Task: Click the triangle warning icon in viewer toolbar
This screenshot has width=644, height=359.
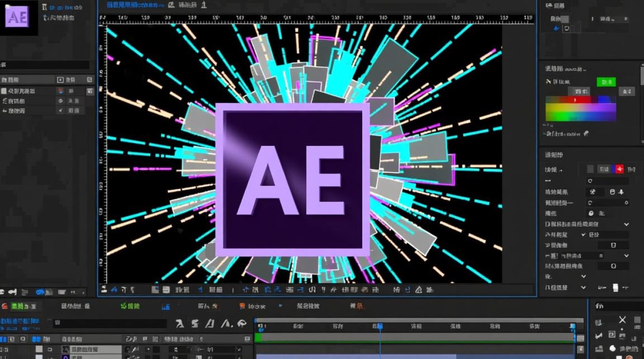Action: 418,290
